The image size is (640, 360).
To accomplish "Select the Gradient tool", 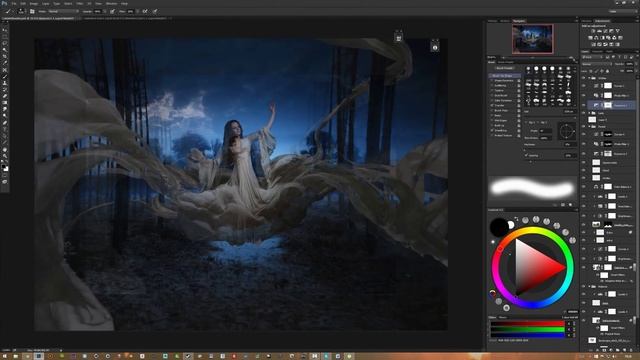I will 5,102.
